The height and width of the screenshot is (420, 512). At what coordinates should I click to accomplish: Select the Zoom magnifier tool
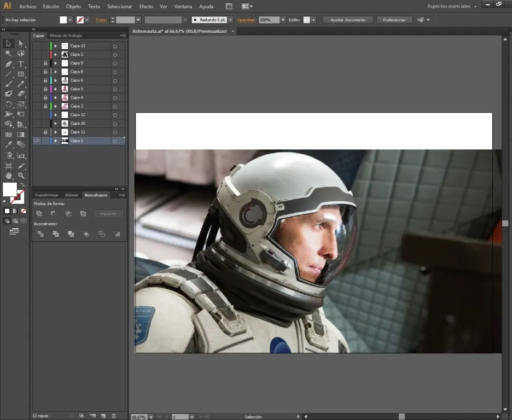click(x=21, y=176)
